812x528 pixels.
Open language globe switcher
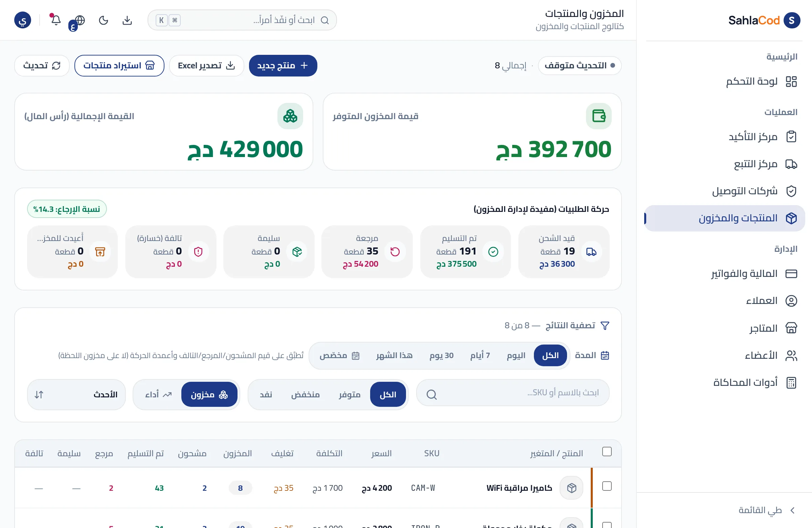80,20
